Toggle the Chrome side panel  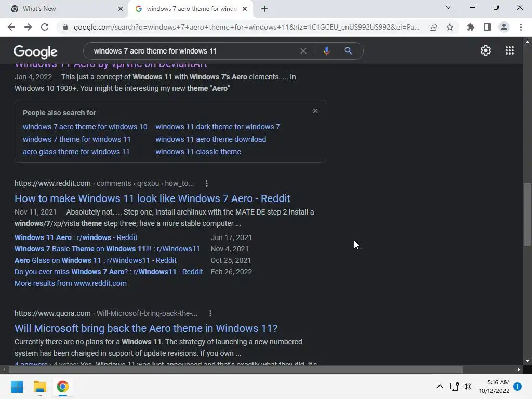487,27
